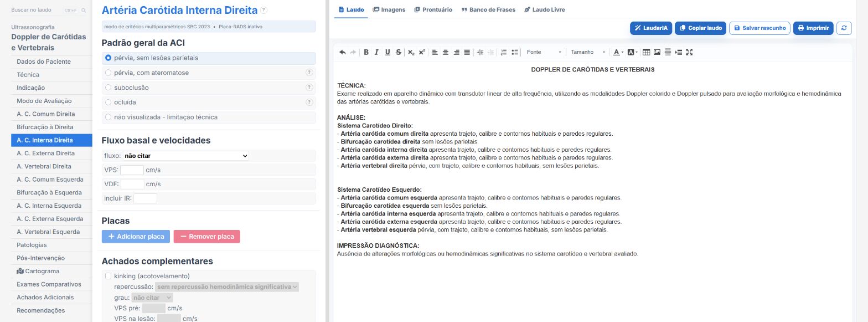Open the Prontuário tab

pyautogui.click(x=433, y=9)
